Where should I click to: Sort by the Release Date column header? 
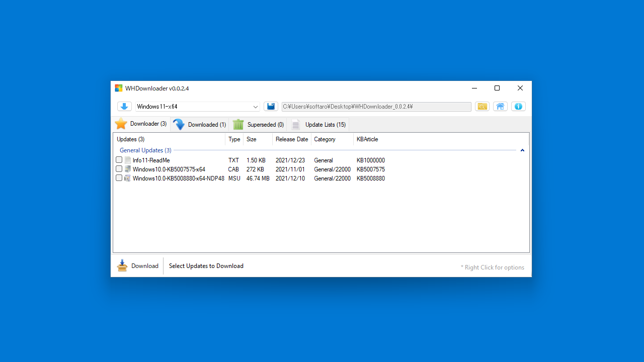pos(292,139)
